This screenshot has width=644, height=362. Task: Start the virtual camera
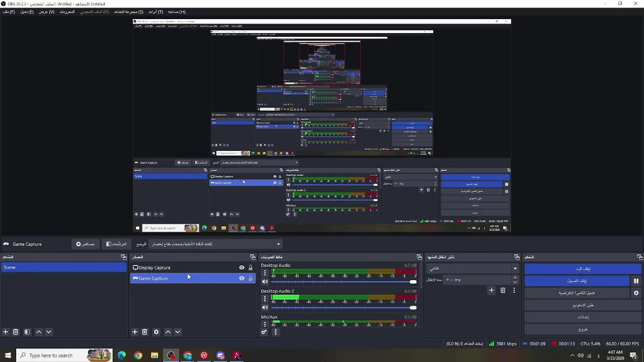tap(577, 293)
